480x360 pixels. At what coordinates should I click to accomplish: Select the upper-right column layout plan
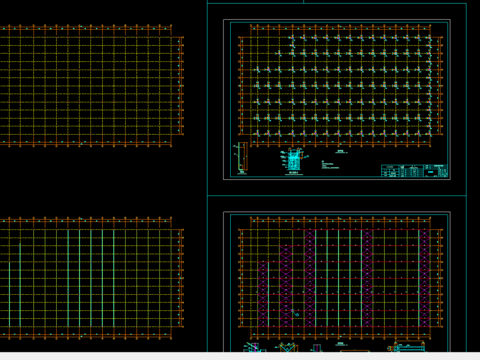340,85
